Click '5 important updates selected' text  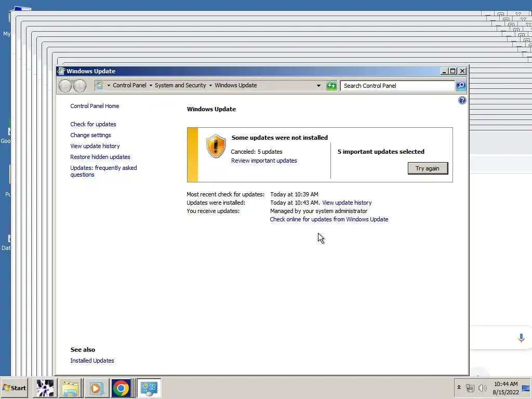pyautogui.click(x=381, y=152)
